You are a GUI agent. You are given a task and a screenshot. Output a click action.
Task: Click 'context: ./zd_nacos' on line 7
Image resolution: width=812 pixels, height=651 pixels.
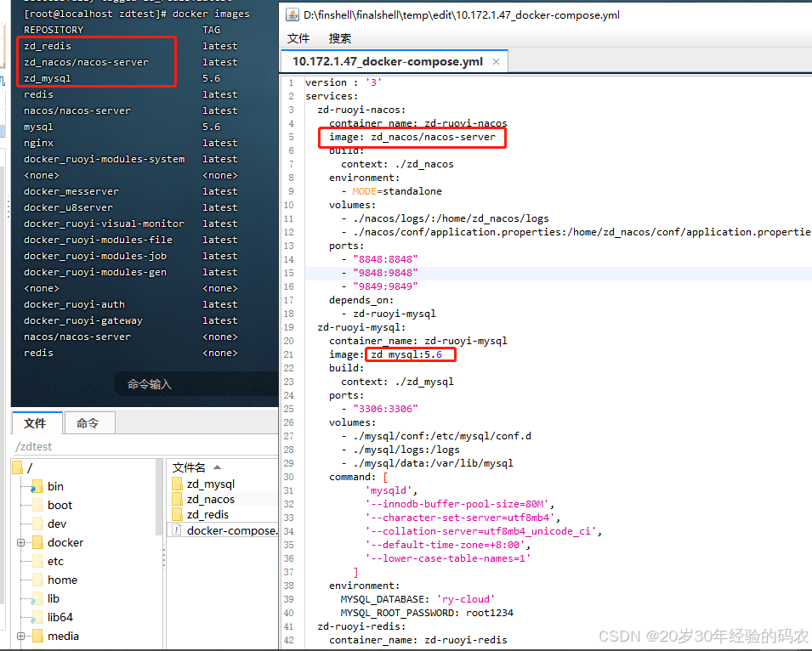coord(397,164)
